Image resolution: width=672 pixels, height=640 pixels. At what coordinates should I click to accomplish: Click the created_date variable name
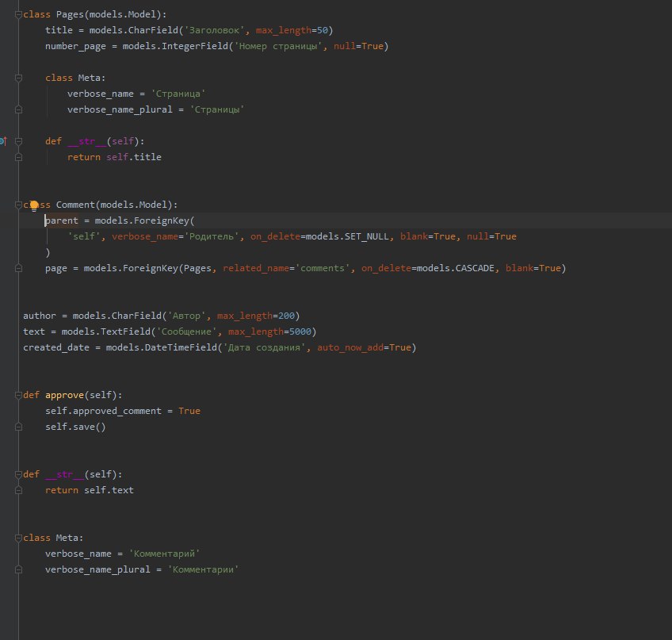click(56, 348)
